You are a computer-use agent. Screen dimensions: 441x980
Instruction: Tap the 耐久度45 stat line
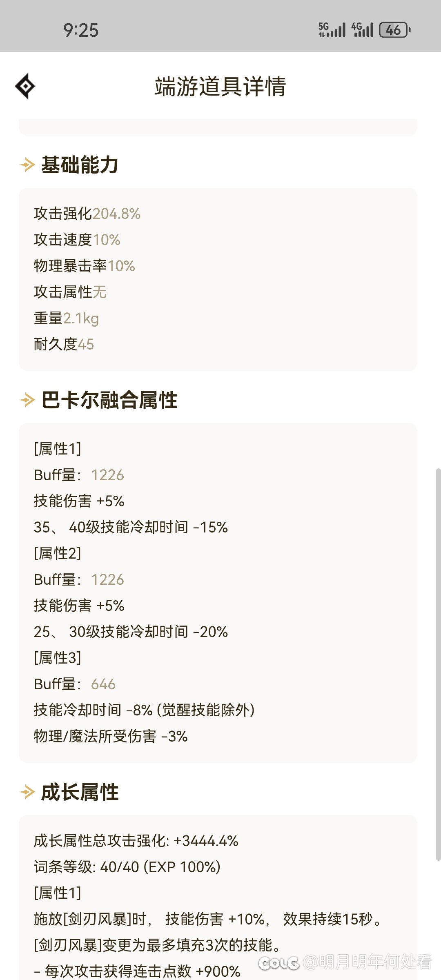(64, 344)
